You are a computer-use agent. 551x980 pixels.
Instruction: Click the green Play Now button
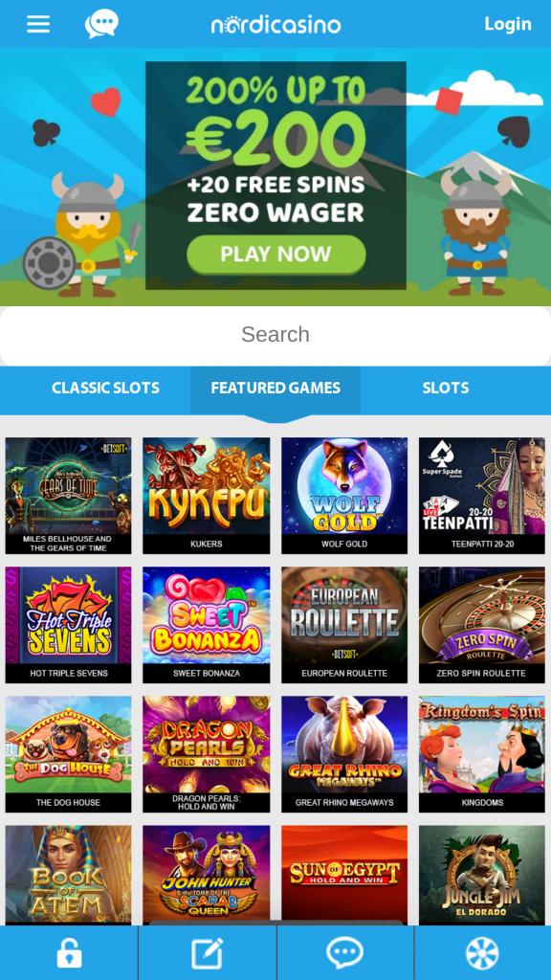[276, 255]
